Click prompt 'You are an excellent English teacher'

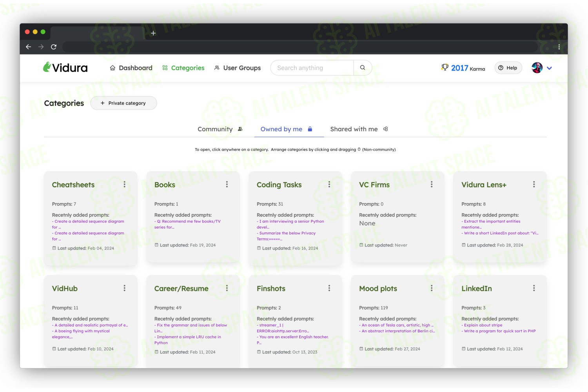pyautogui.click(x=292, y=340)
